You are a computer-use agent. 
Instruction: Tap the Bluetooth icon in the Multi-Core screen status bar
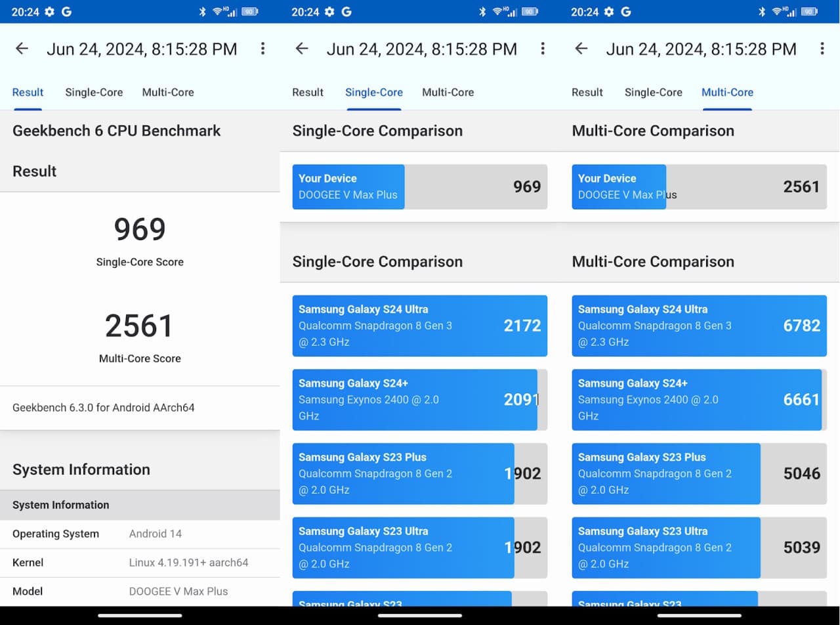762,12
